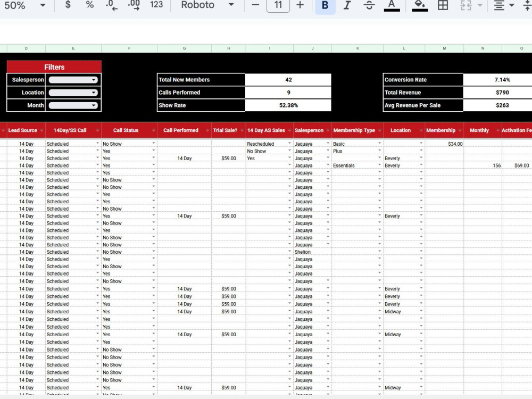532x399 pixels.
Task: Toggle bold formatting
Action: pyautogui.click(x=325, y=5)
